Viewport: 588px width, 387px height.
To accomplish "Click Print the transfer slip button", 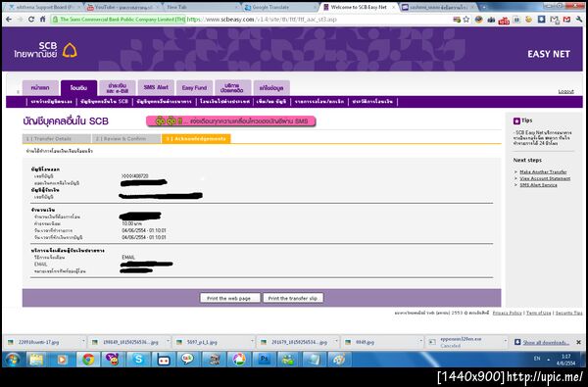I will click(x=293, y=298).
